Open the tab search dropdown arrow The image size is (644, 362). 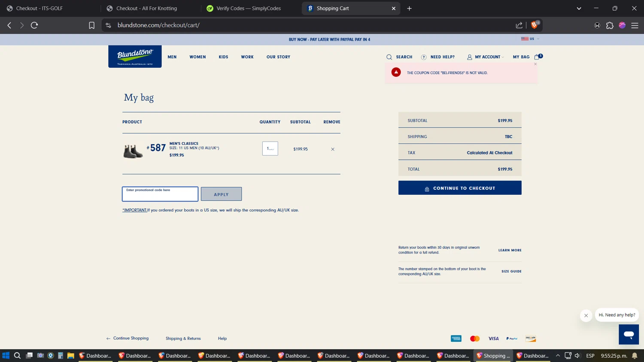(579, 8)
